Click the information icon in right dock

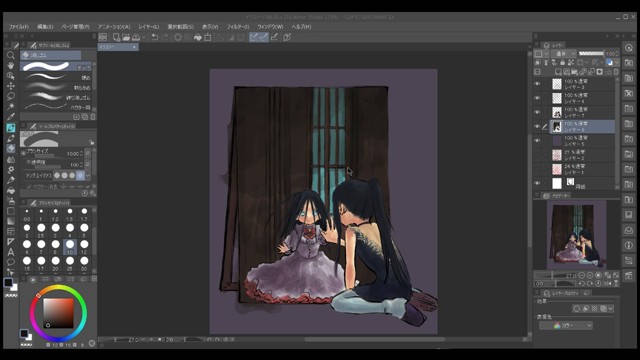(x=629, y=245)
